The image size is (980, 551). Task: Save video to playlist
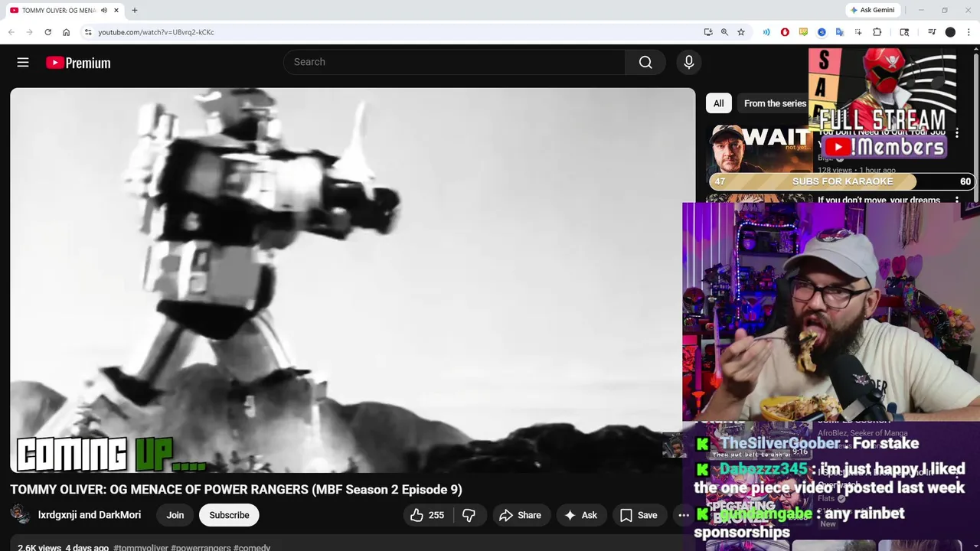(x=639, y=515)
